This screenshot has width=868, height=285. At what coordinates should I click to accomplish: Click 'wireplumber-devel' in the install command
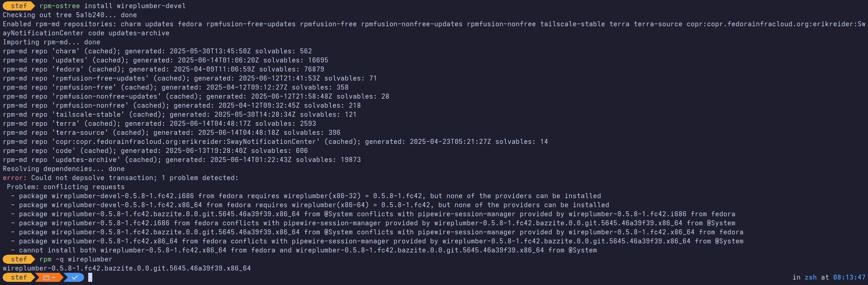[x=151, y=6]
